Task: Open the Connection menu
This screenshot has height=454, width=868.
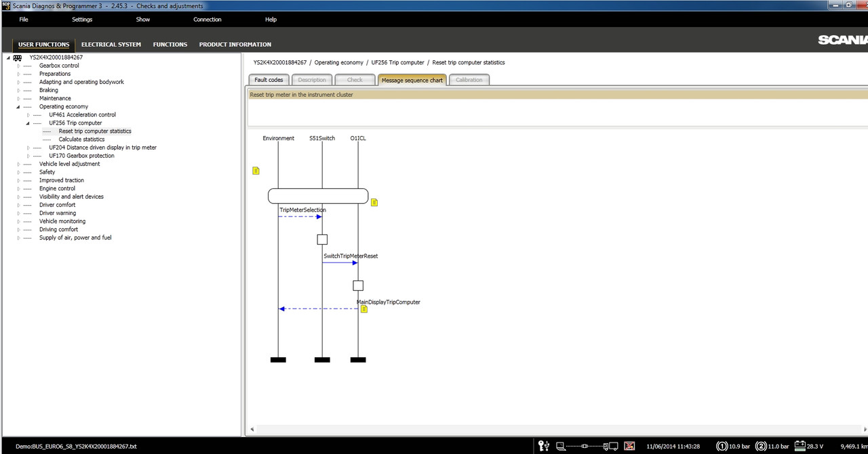Action: click(208, 20)
